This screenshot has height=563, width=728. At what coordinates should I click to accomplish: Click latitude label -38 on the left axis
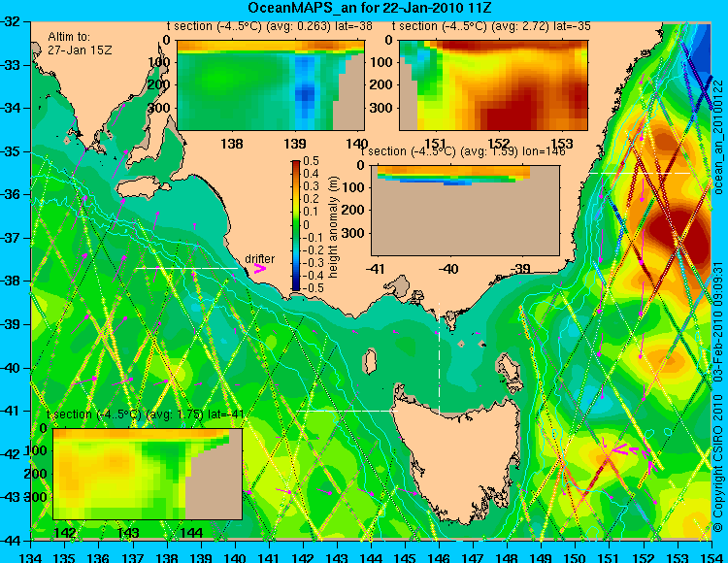tap(11, 281)
